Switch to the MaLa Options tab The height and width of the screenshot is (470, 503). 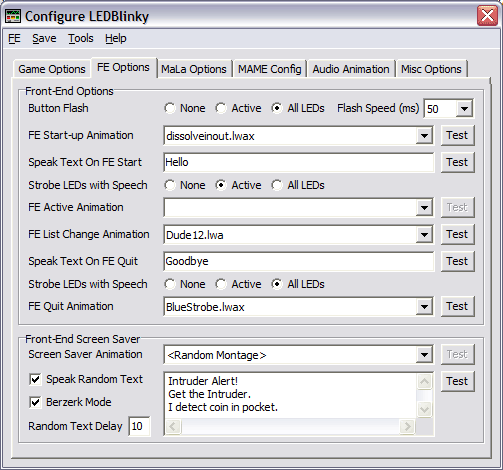pos(194,69)
